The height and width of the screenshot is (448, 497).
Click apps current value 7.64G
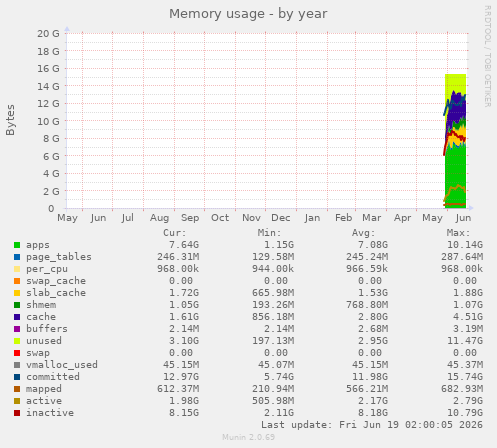(184, 245)
